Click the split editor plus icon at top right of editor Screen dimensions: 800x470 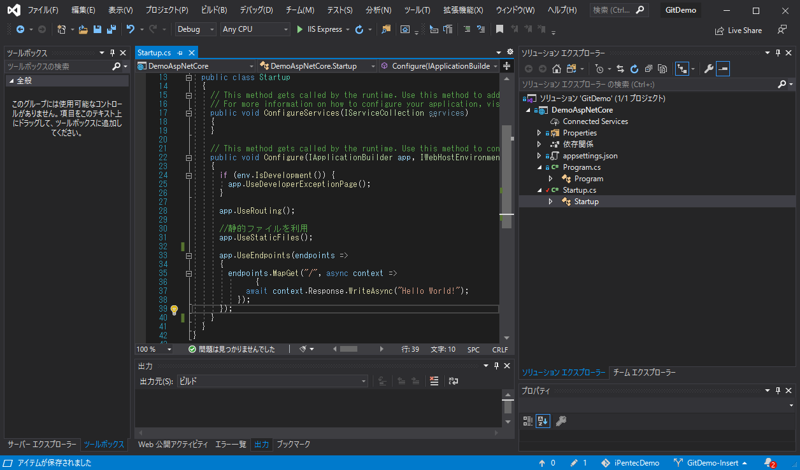pos(506,66)
